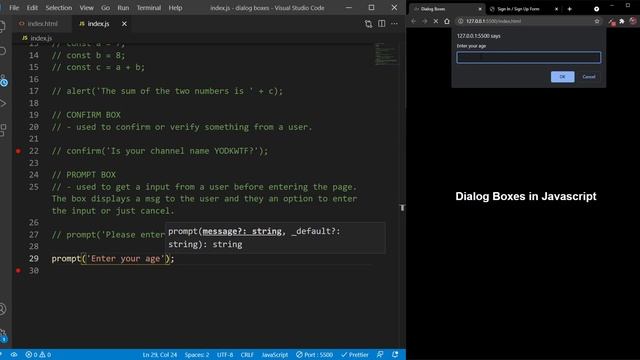The width and height of the screenshot is (640, 360).
Task: Click Cancel in the browser prompt dialog
Action: [x=589, y=77]
